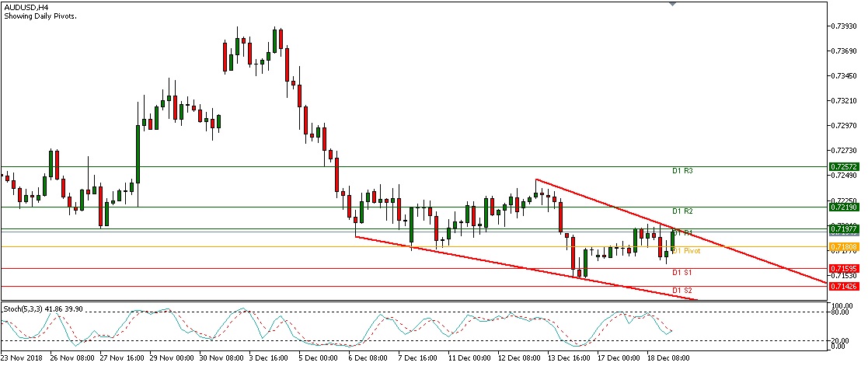The width and height of the screenshot is (868, 366).
Task: Click the chart shift triangle marker at top
Action: [x=672, y=3]
